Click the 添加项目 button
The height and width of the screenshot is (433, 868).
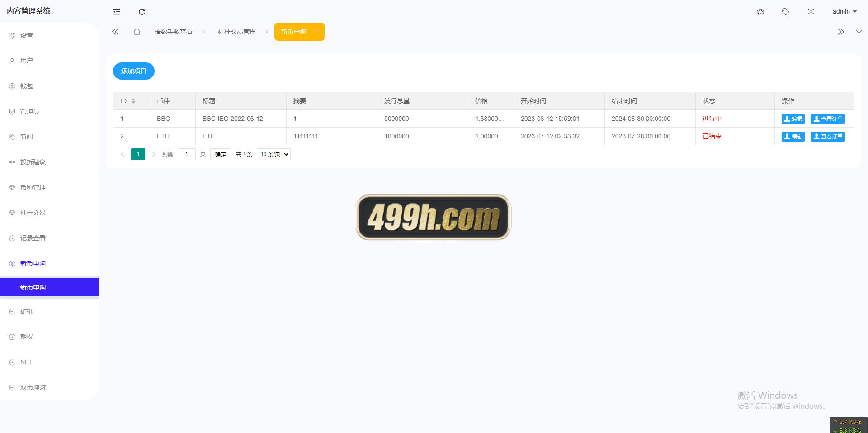coord(134,71)
